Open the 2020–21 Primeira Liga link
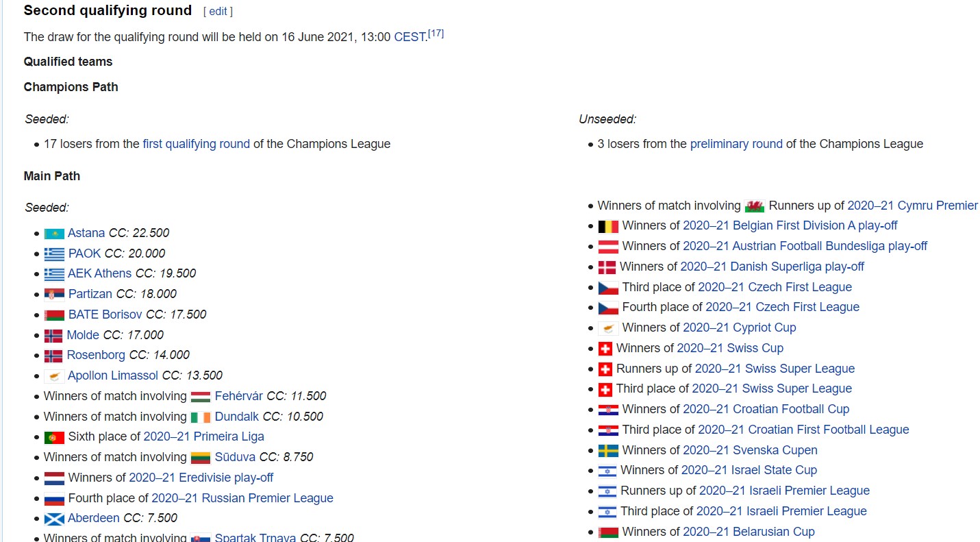This screenshot has width=980, height=542. coord(203,436)
